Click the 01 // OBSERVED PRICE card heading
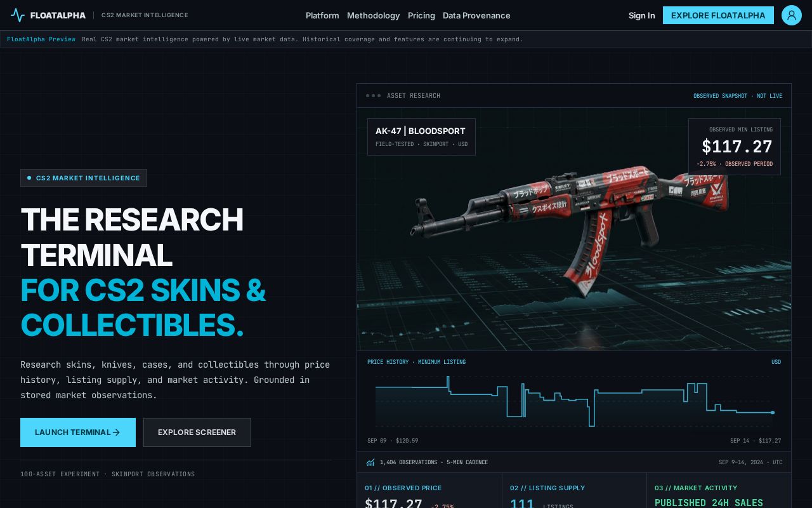Viewport: 812px width, 508px height. coord(403,488)
